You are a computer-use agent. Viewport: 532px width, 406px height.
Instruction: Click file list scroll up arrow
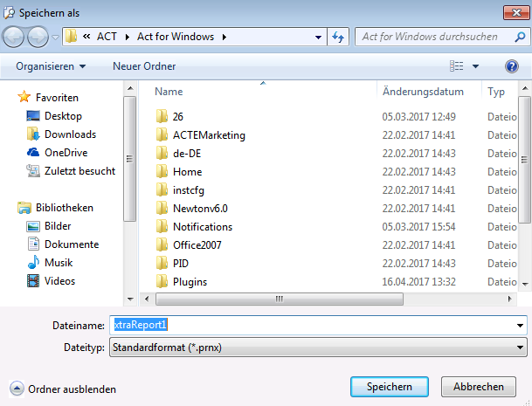pos(525,88)
